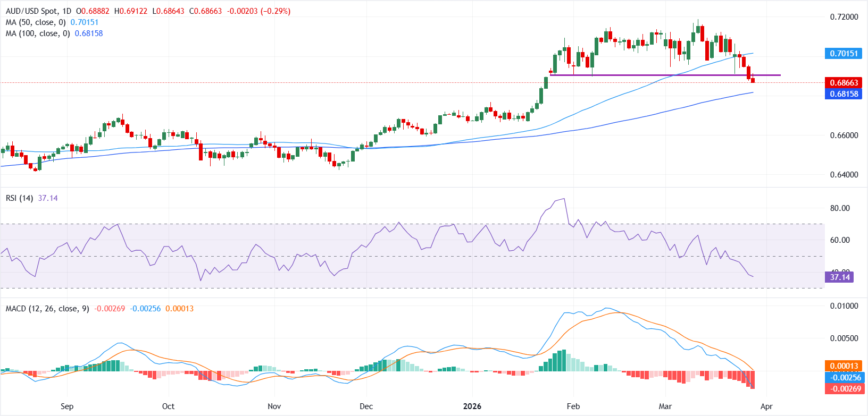Click the Nov label on time axis

[274, 406]
